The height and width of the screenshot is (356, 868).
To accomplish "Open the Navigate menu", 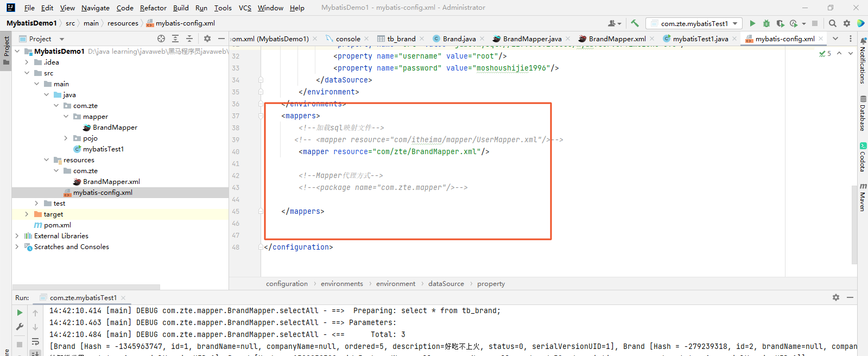I will [95, 8].
